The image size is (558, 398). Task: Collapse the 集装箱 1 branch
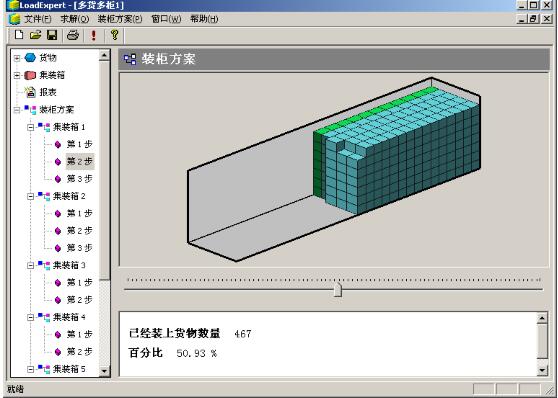point(31,127)
